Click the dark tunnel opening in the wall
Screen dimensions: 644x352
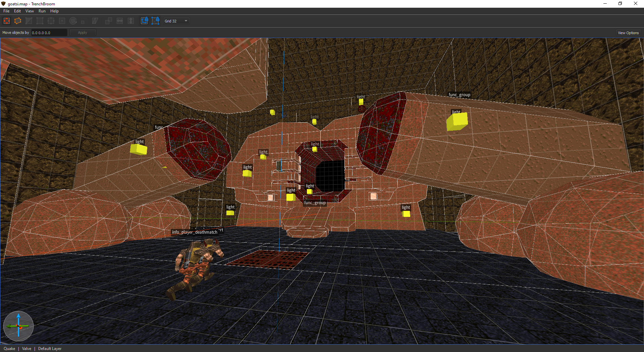(x=331, y=176)
